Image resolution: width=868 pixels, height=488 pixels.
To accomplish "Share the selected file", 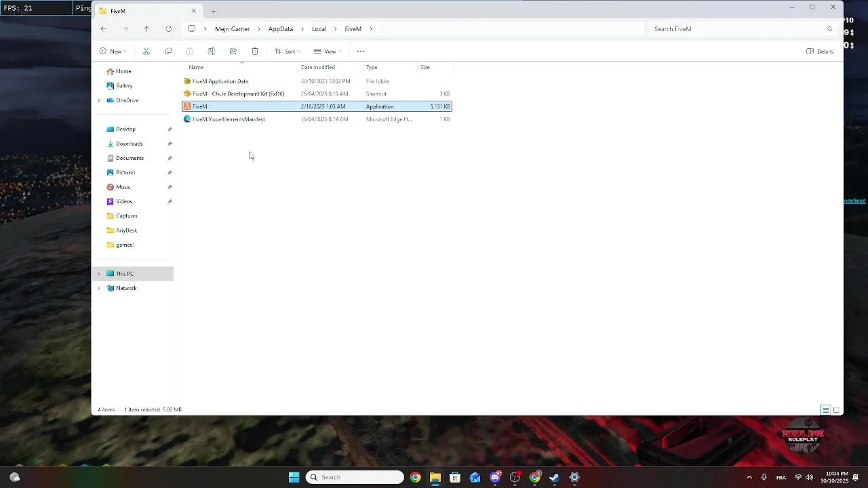I will [x=233, y=52].
